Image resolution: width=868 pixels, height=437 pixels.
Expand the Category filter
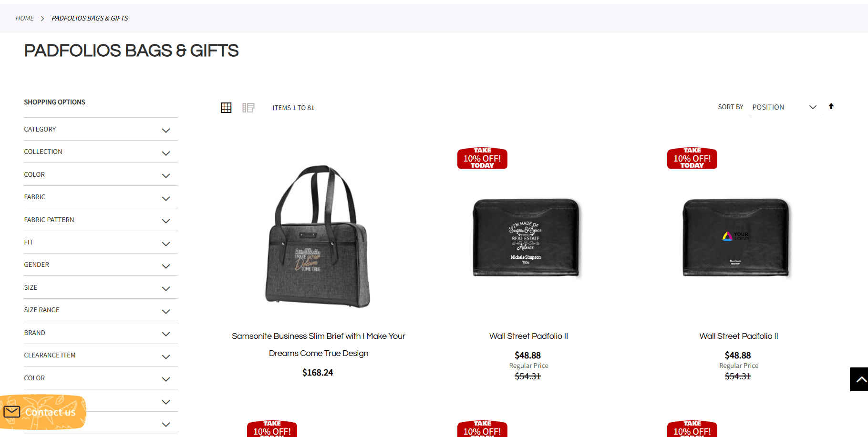101,129
